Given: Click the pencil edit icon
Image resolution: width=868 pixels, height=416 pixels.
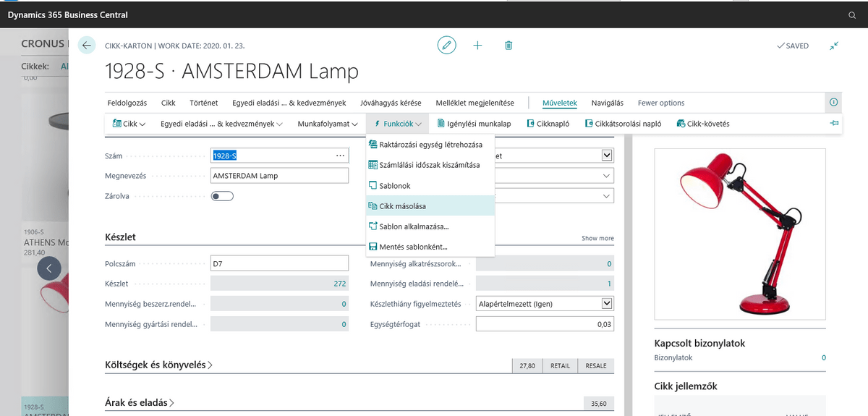Looking at the screenshot, I should 447,46.
